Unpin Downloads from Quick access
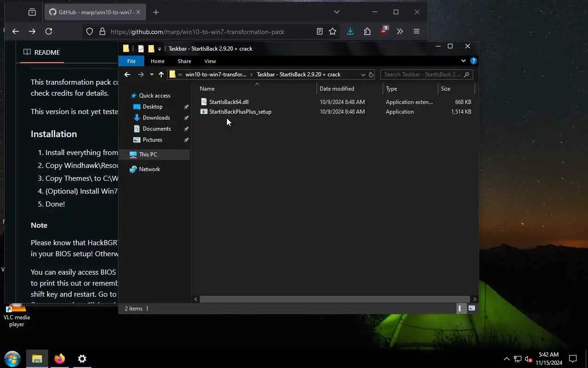Image resolution: width=588 pixels, height=368 pixels. (186, 118)
